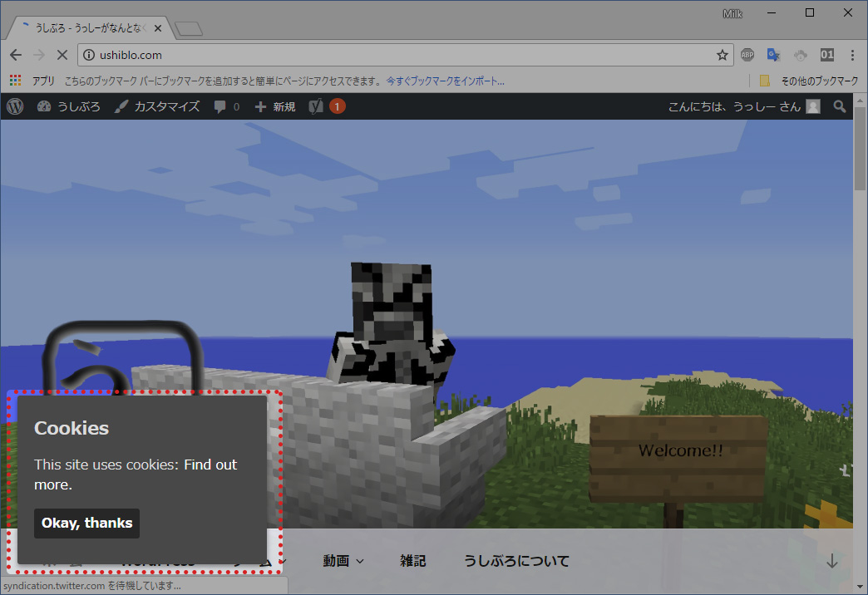Viewport: 868px width, 595px height.
Task: Click the scrollbar up arrow
Action: tap(860, 101)
